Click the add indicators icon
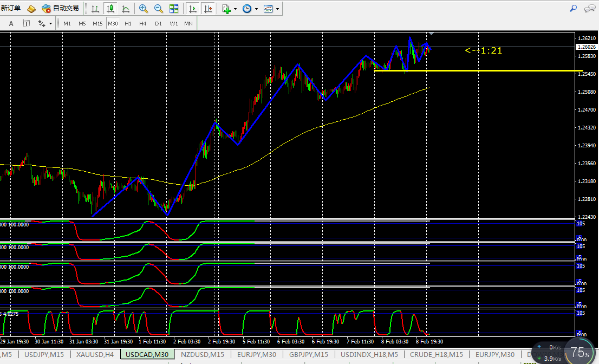 click(x=226, y=9)
